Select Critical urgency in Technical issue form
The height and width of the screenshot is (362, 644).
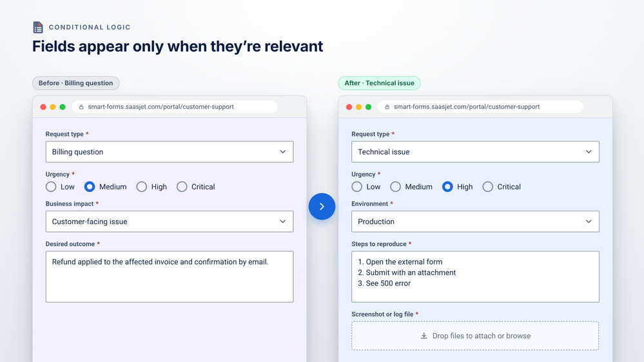(487, 187)
